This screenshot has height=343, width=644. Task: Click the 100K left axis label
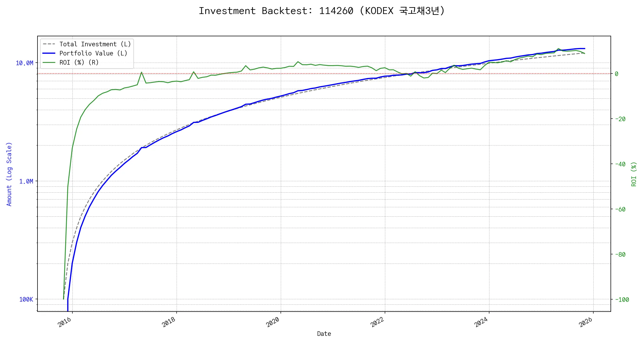pos(26,299)
